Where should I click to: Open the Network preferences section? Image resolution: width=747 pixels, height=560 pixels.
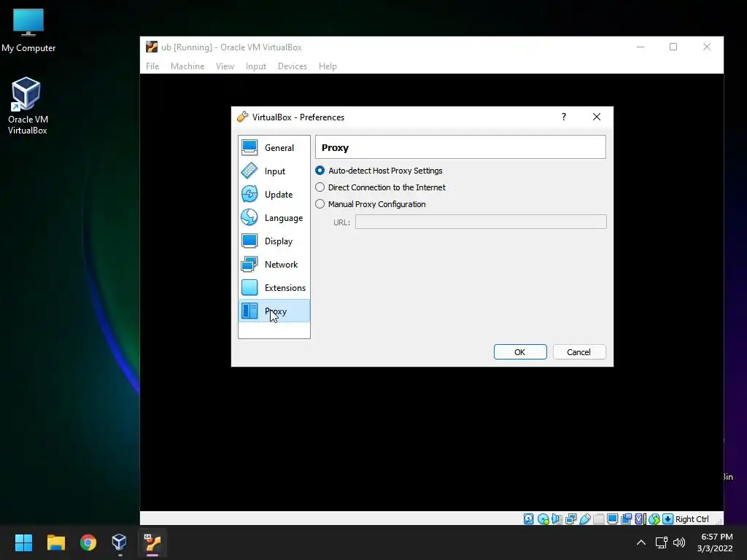click(x=274, y=264)
